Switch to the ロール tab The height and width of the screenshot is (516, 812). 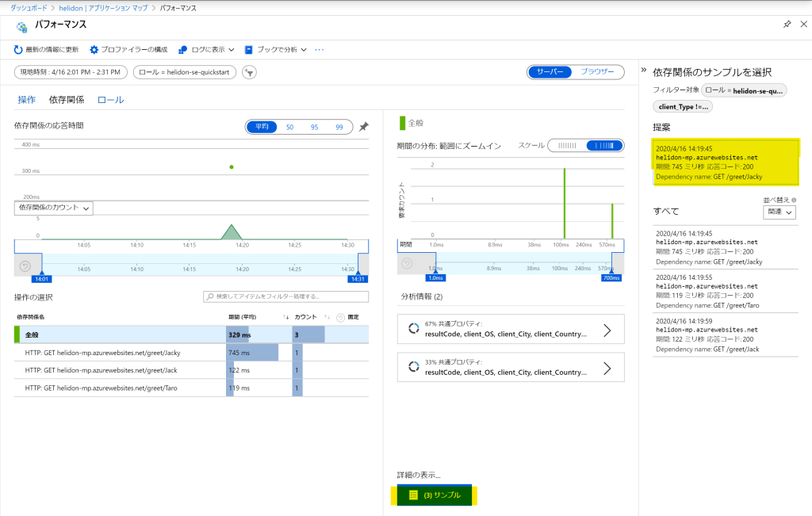tap(110, 100)
